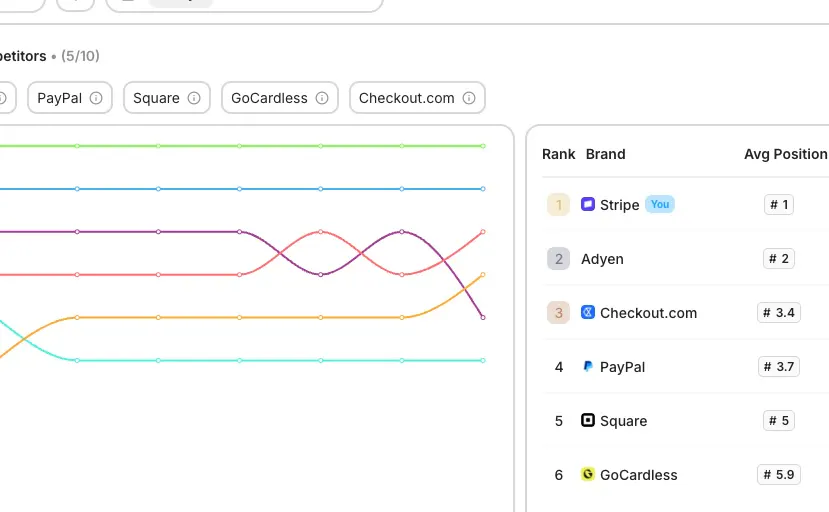Click the Stripe logo icon

(x=588, y=204)
